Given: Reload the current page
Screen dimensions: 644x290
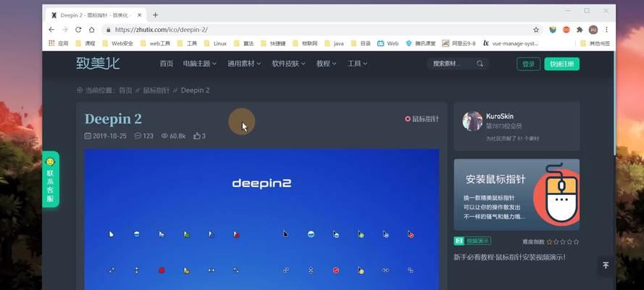Looking at the screenshot, I should [78, 30].
